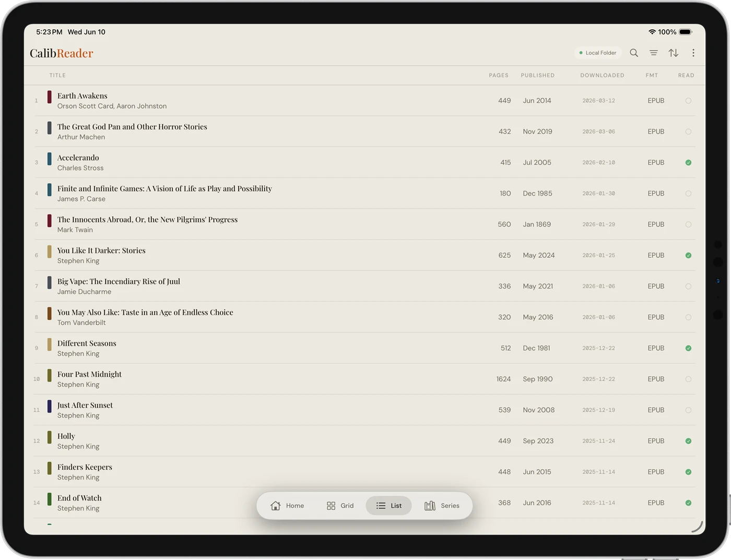
Task: Click author Orson Scott Card, Aaron Johnston
Action: click(x=112, y=106)
